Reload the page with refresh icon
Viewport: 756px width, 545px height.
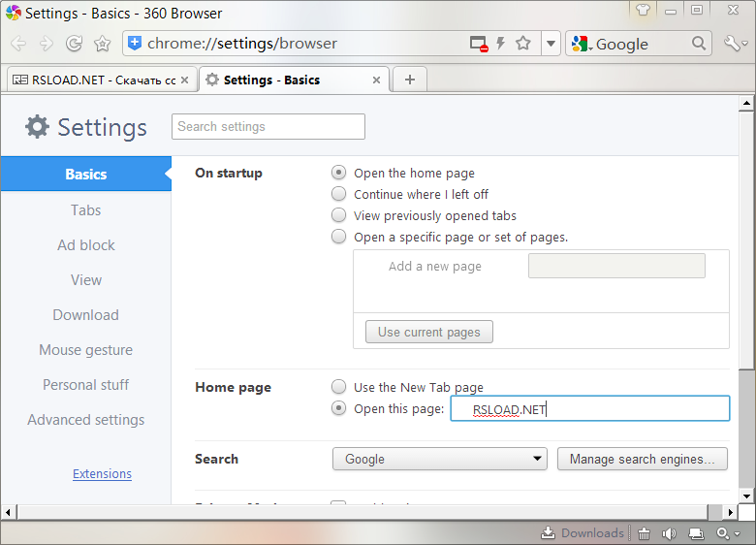[x=74, y=44]
